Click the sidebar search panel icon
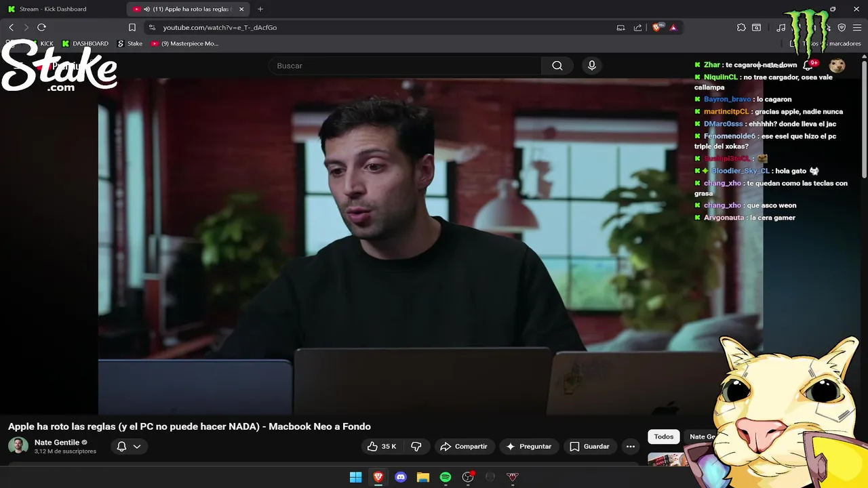Viewport: 868px width, 488px height. [x=757, y=27]
